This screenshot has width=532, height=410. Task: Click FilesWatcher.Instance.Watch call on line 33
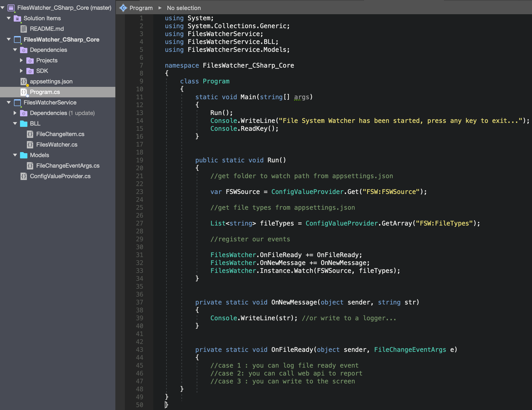coord(305,271)
